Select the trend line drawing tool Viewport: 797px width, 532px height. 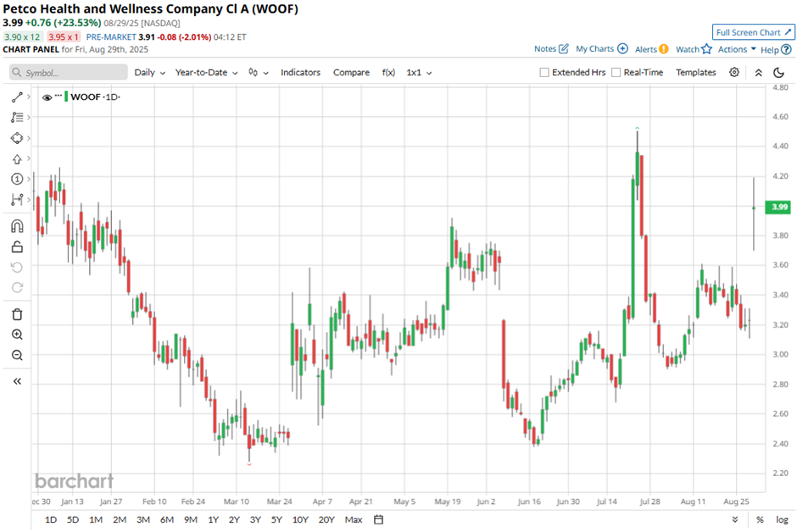[x=17, y=97]
